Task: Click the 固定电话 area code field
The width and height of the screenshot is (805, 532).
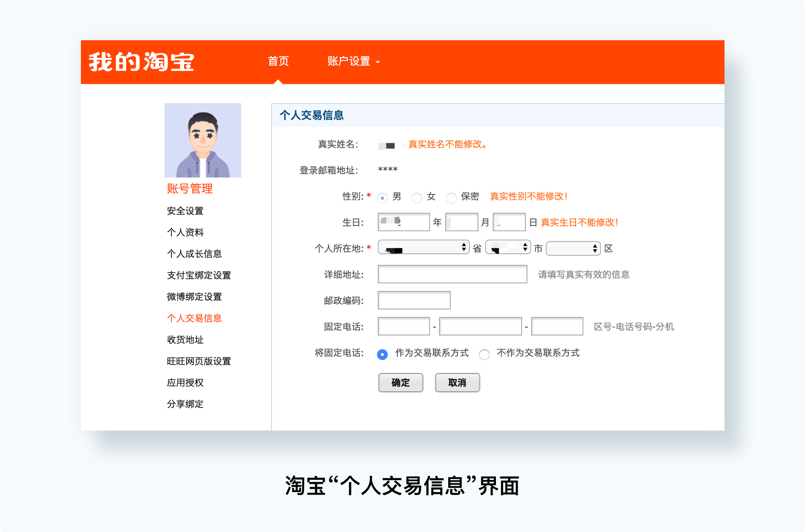Action: tap(404, 326)
